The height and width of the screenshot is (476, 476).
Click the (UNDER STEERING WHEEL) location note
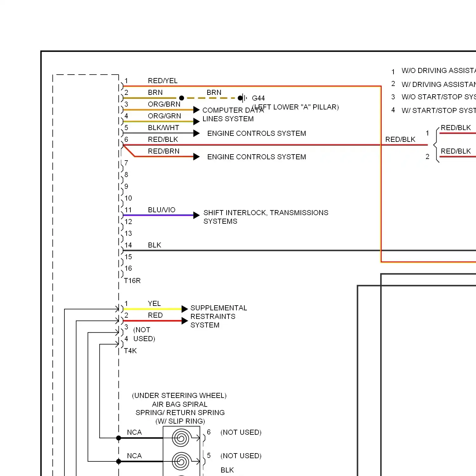[x=179, y=395]
